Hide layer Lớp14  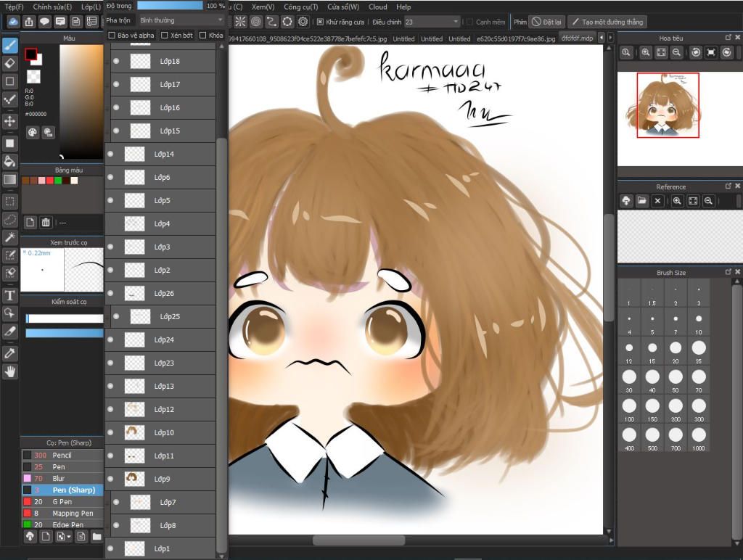click(x=110, y=154)
